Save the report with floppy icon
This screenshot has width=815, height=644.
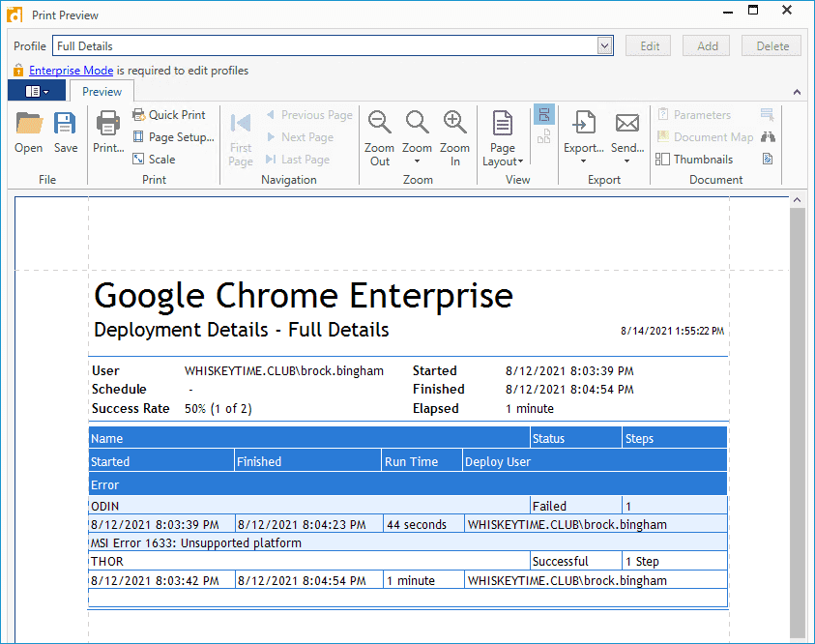coord(66,133)
